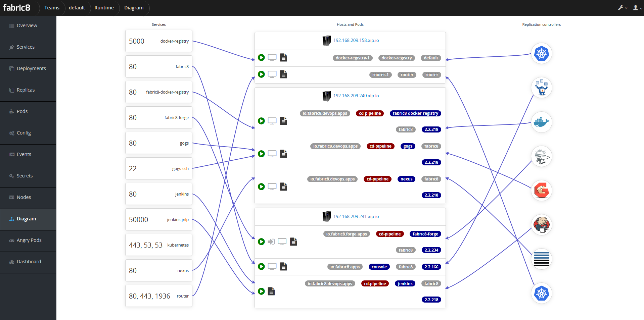Click server icon beside 192.168.209.241.xip.io
Viewport: 644px width, 320px height.
coord(326,217)
